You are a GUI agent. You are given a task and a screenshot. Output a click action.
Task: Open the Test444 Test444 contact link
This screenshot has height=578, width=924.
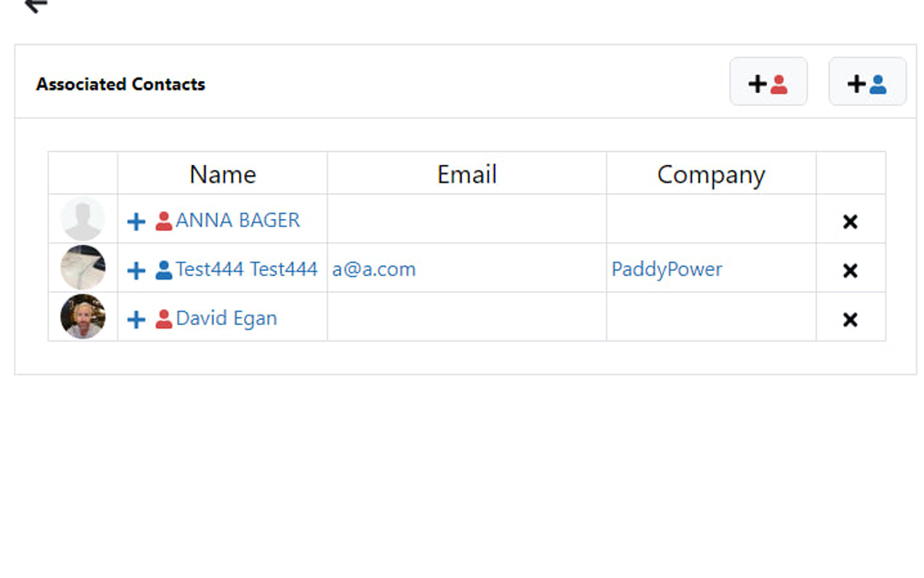coord(247,269)
